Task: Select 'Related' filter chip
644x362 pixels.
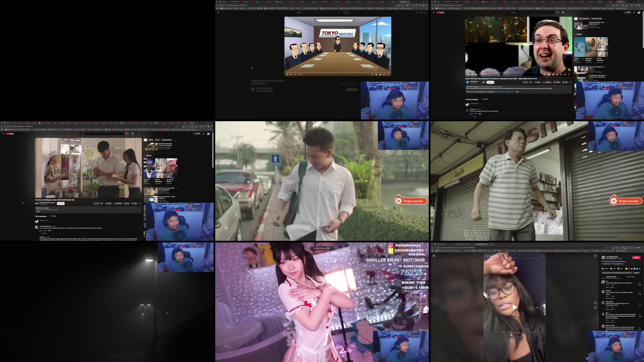Action: coord(151,140)
